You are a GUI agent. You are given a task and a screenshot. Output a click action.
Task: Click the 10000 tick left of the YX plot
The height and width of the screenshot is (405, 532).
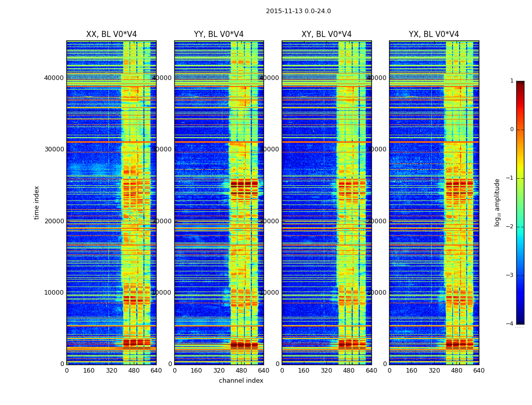click(x=376, y=293)
